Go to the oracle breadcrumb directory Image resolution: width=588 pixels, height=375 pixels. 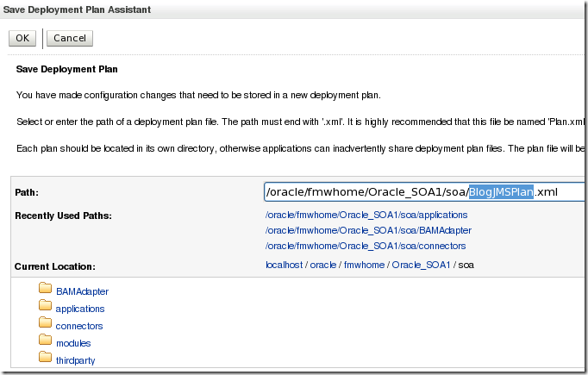324,266
